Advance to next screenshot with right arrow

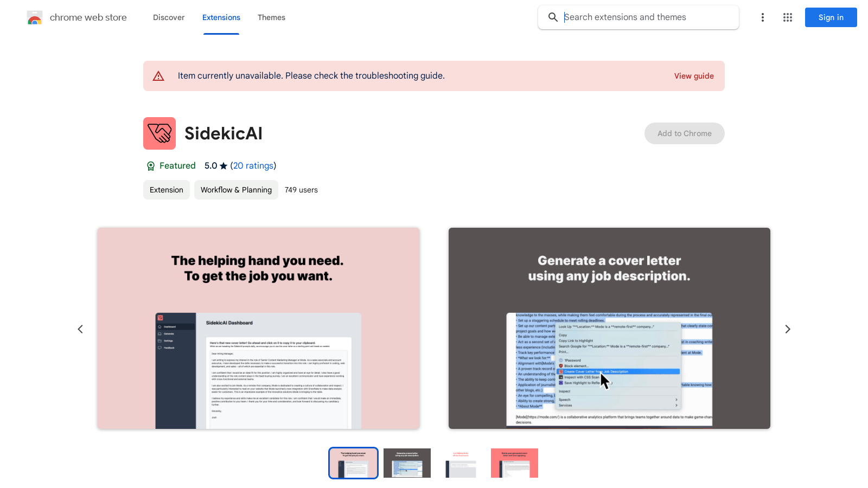[788, 329]
